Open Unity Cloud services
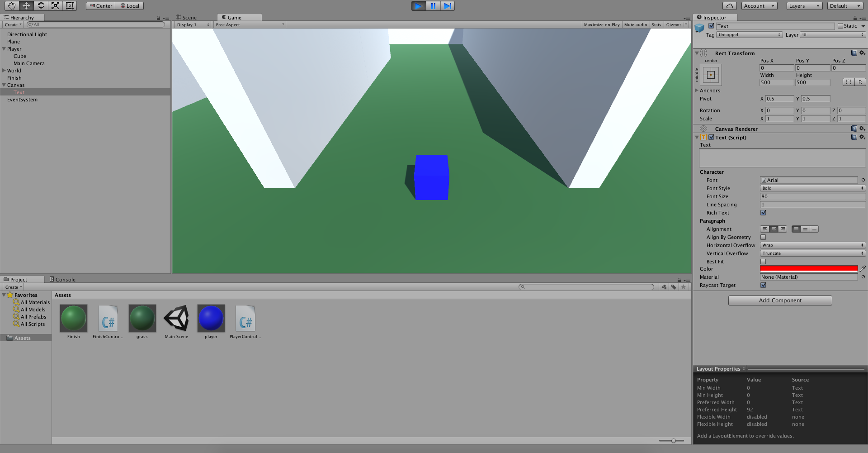Viewport: 868px width, 453px height. (x=730, y=5)
